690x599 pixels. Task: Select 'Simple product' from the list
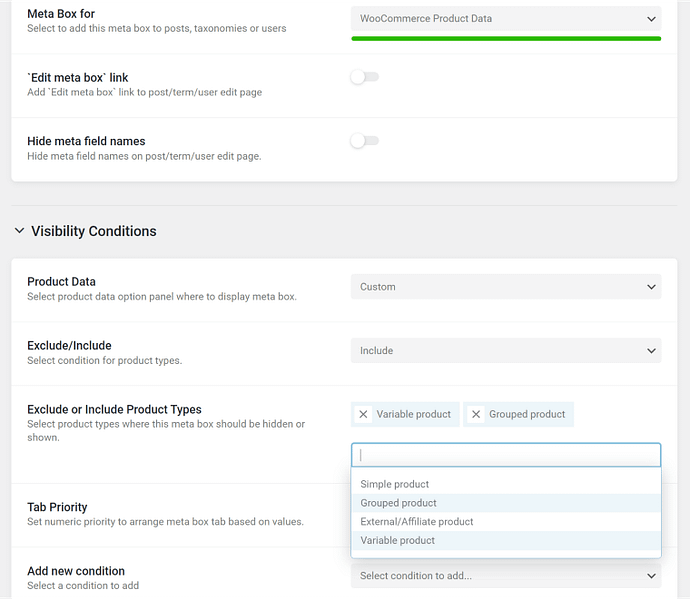395,484
